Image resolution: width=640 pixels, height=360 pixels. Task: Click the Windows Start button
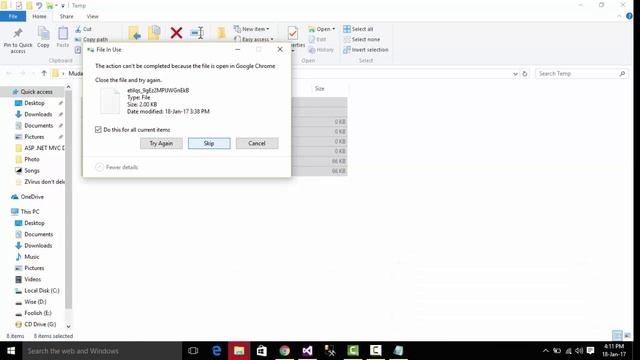point(11,351)
